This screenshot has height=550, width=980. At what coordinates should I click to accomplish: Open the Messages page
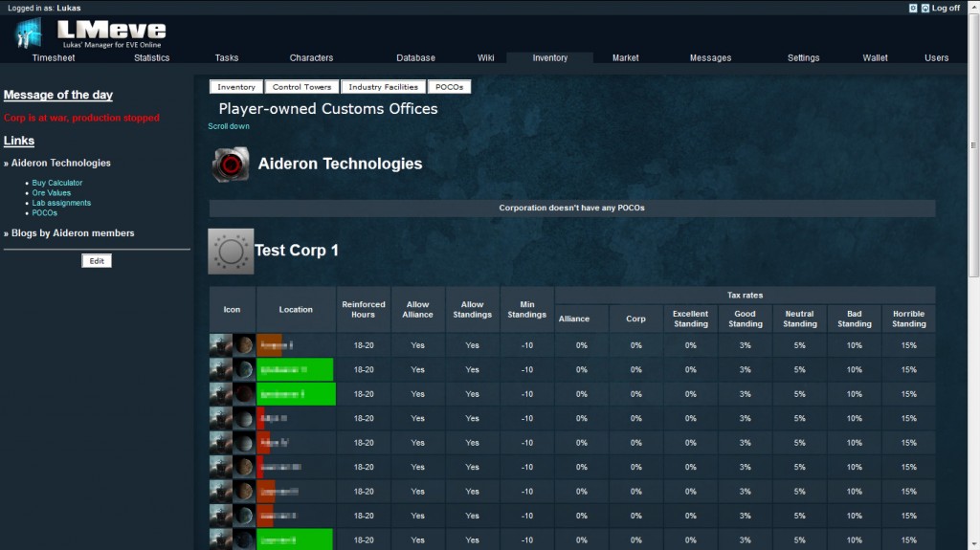(711, 57)
